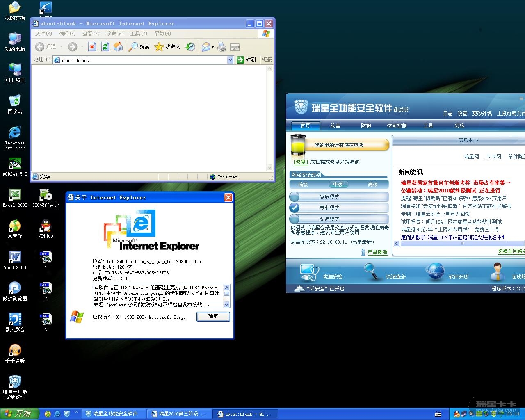Select the QQ音乐 desktop icon
525x420 pixels.
point(15,229)
